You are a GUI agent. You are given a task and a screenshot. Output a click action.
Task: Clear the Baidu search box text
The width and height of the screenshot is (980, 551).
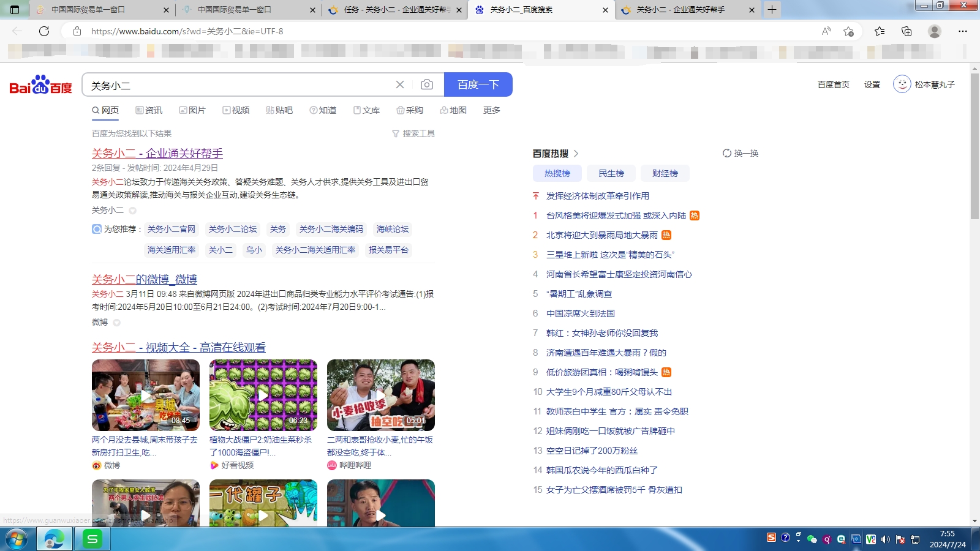[x=400, y=84]
